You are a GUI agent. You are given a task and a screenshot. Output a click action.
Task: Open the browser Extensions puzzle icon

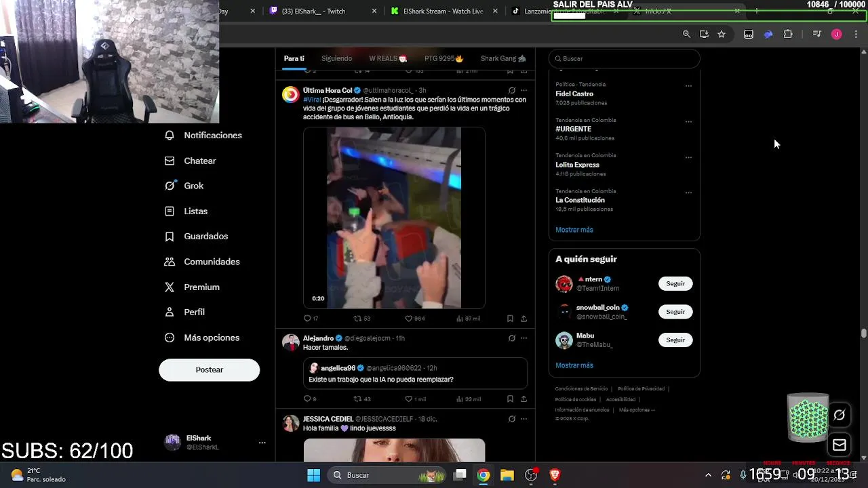pyautogui.click(x=788, y=34)
